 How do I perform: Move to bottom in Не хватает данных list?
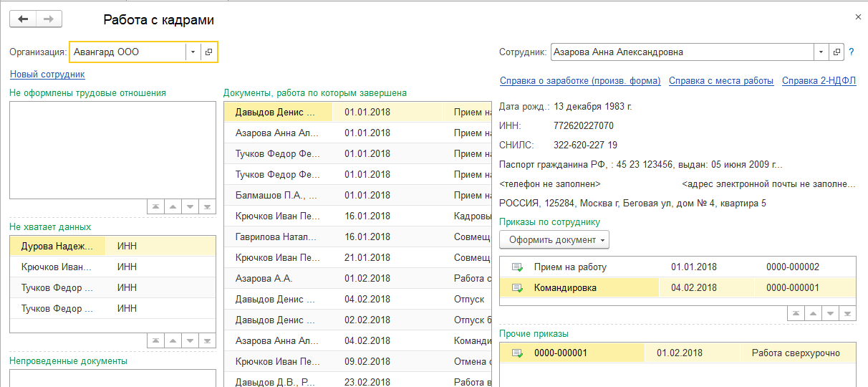207,340
